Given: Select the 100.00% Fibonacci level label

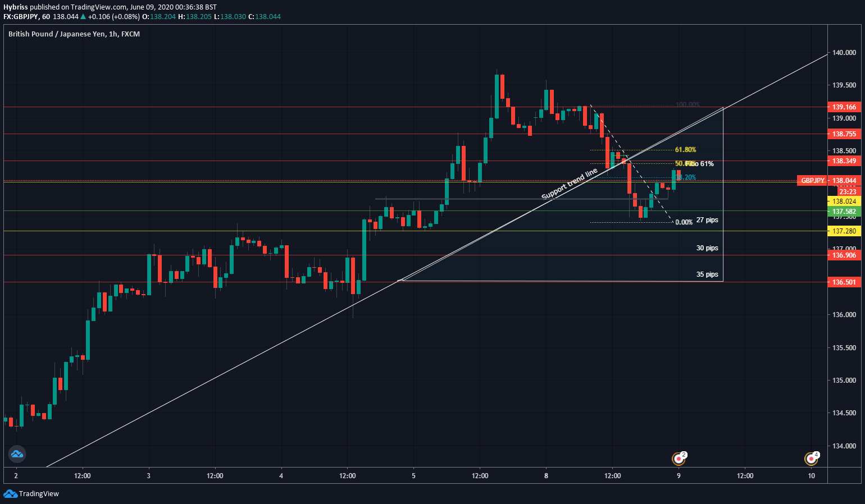Looking at the screenshot, I should 688,104.
